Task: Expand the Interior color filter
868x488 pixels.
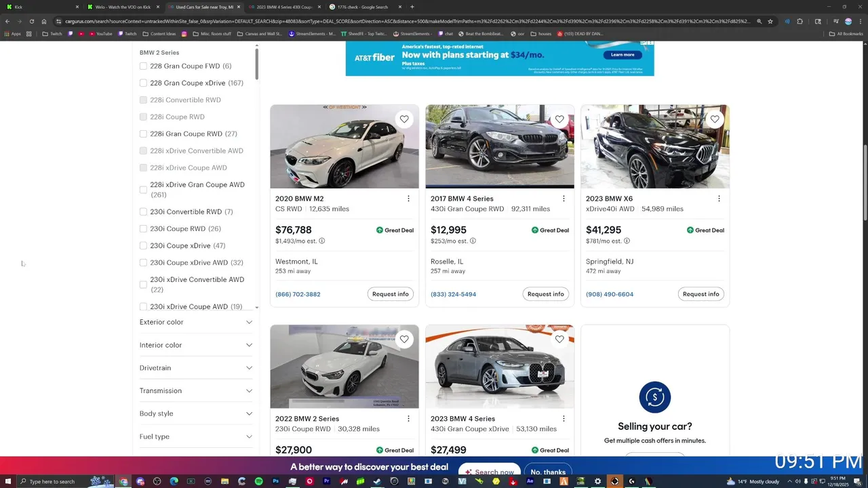Action: 196,345
